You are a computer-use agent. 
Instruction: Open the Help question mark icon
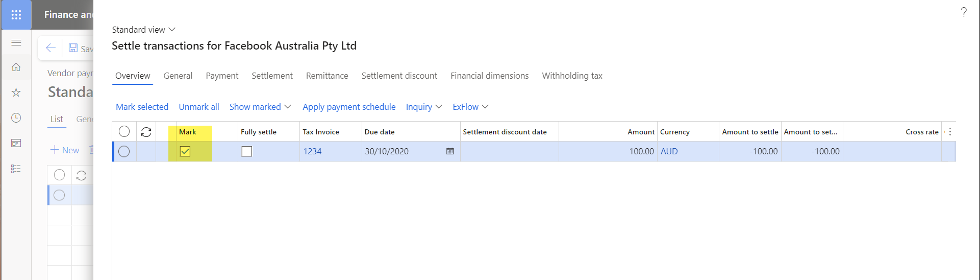tap(963, 12)
